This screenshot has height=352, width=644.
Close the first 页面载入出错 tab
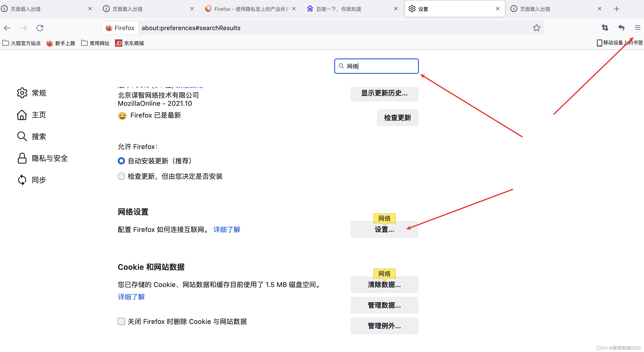tap(90, 9)
